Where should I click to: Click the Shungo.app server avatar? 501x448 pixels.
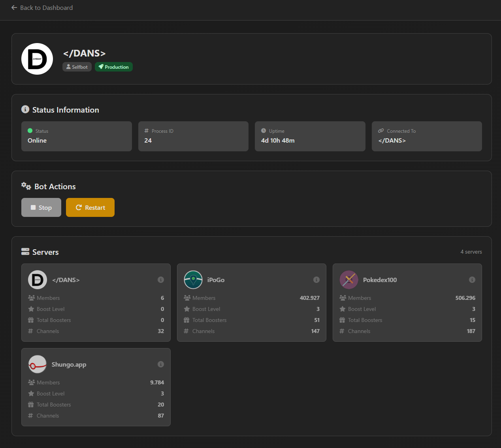point(38,364)
